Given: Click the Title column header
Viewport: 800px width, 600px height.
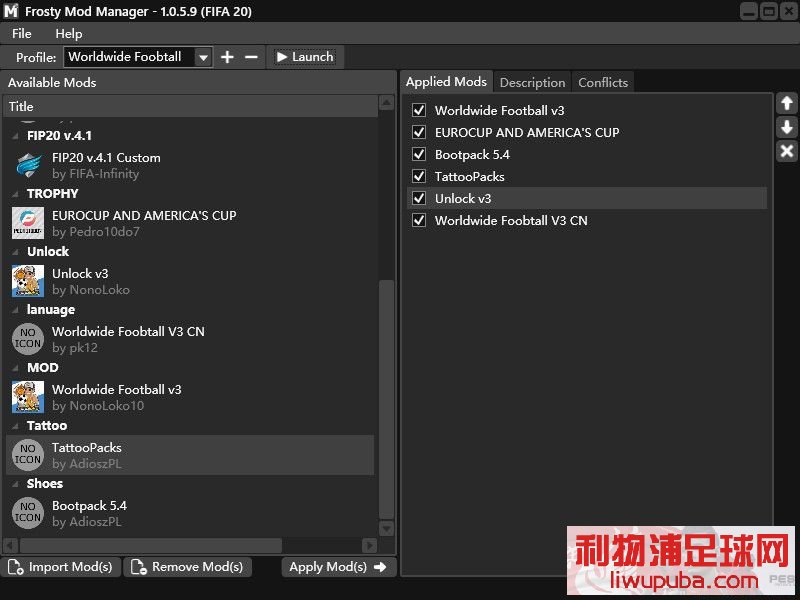Looking at the screenshot, I should point(190,107).
